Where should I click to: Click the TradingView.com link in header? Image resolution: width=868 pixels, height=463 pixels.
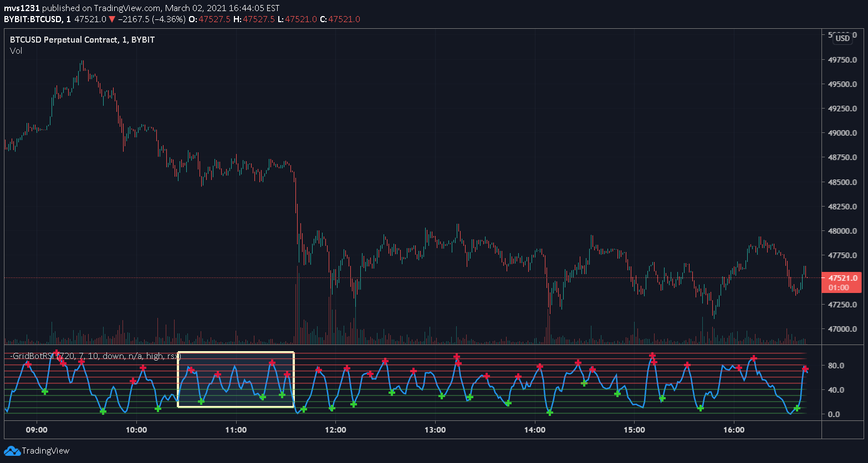126,8
